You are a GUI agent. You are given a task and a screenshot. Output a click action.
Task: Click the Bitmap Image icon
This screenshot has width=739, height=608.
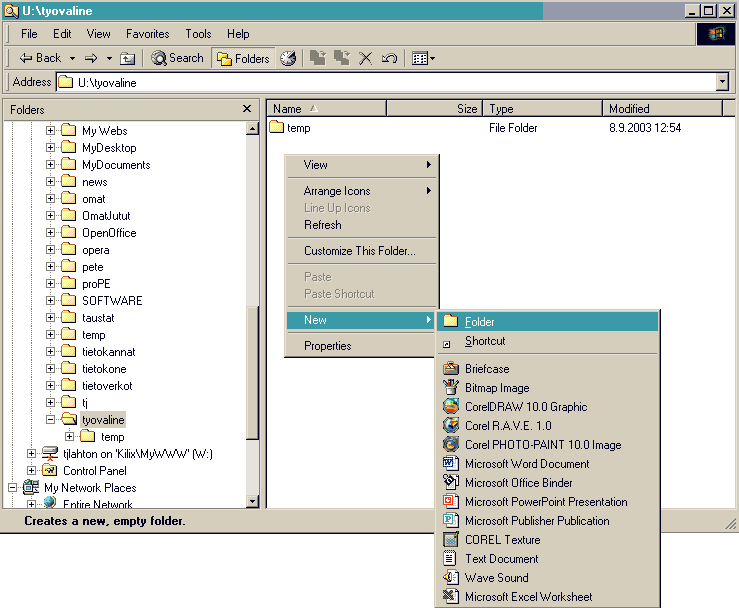[x=451, y=387]
